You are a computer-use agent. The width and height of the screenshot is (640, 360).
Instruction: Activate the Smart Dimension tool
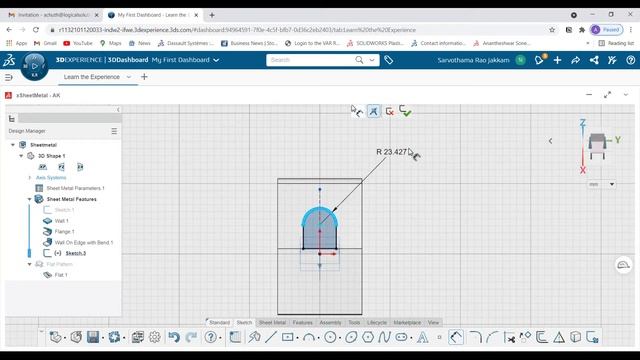[456, 337]
